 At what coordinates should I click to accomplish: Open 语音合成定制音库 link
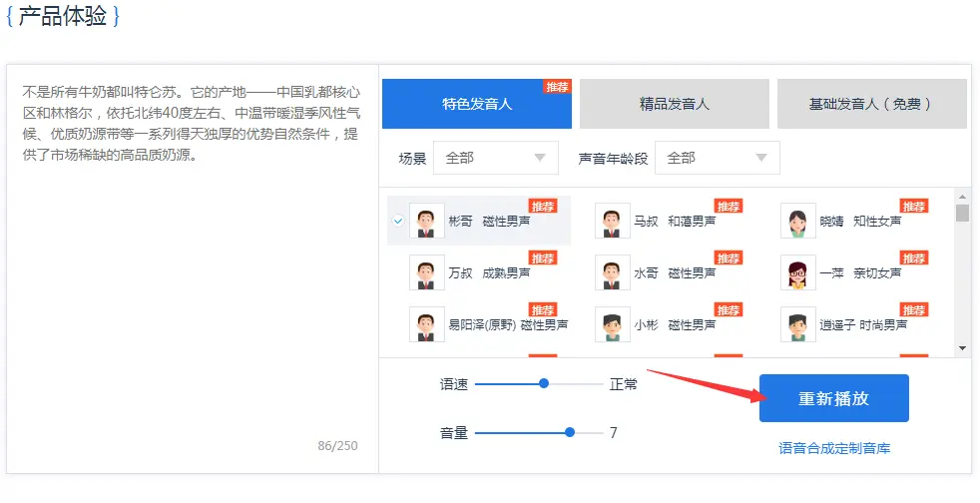pyautogui.click(x=834, y=448)
